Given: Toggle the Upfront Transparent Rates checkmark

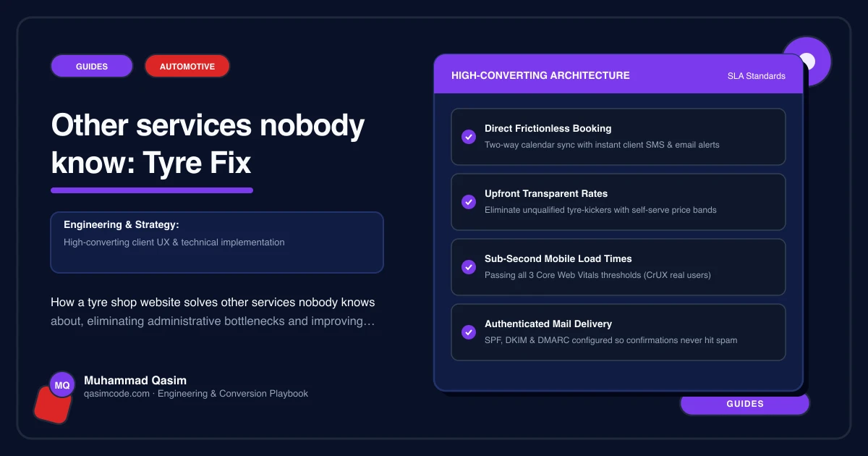Looking at the screenshot, I should [468, 202].
